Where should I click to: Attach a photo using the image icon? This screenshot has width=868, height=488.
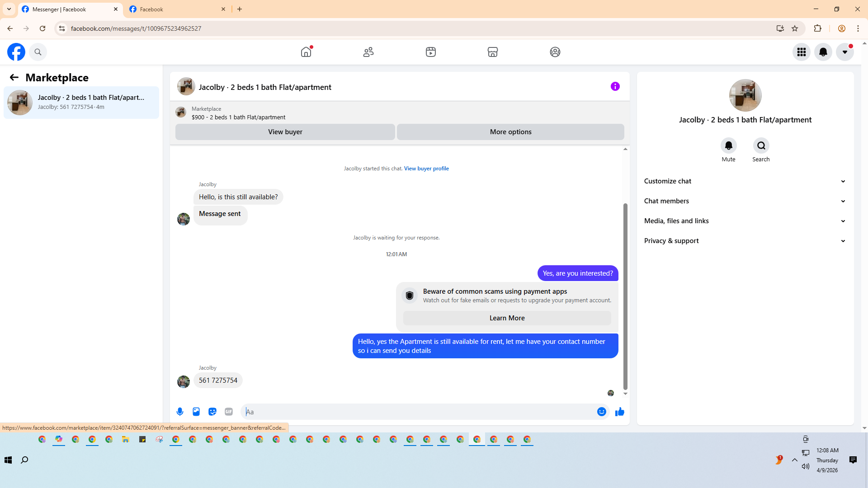[x=196, y=412]
